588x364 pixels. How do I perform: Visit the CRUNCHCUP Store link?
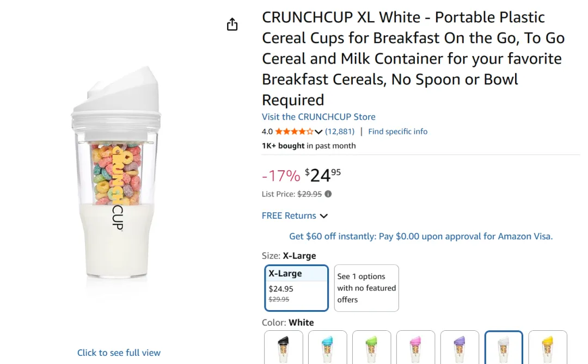pyautogui.click(x=318, y=117)
